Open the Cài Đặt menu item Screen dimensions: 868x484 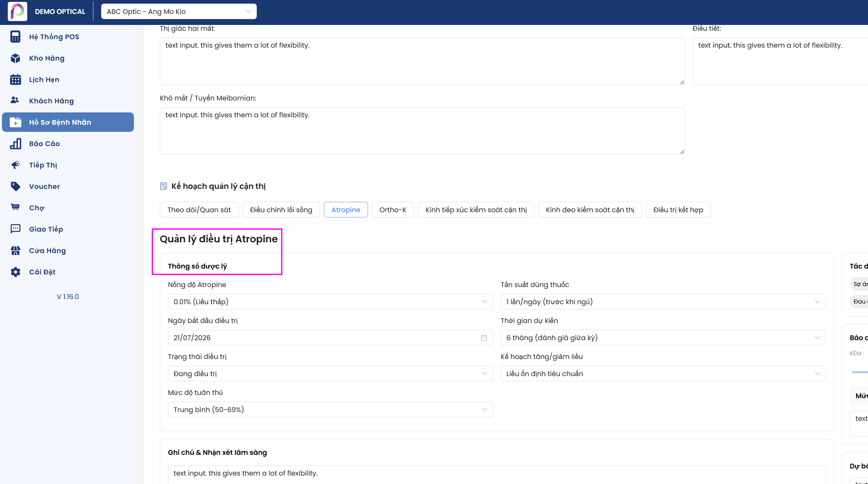point(68,272)
